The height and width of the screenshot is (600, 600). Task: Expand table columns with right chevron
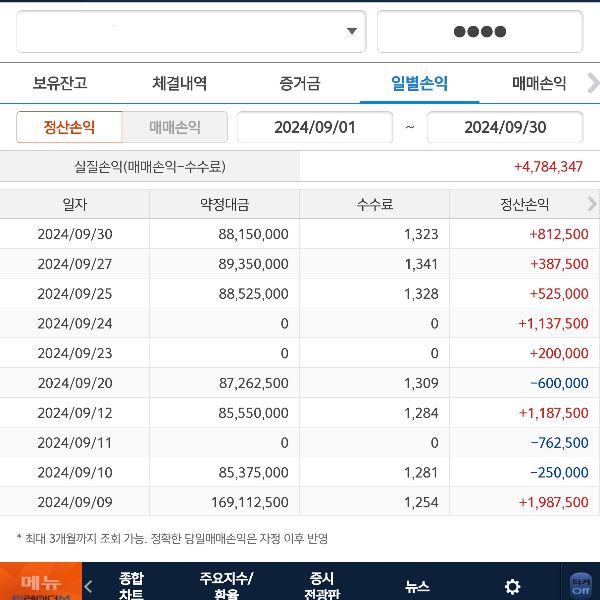coord(591,204)
